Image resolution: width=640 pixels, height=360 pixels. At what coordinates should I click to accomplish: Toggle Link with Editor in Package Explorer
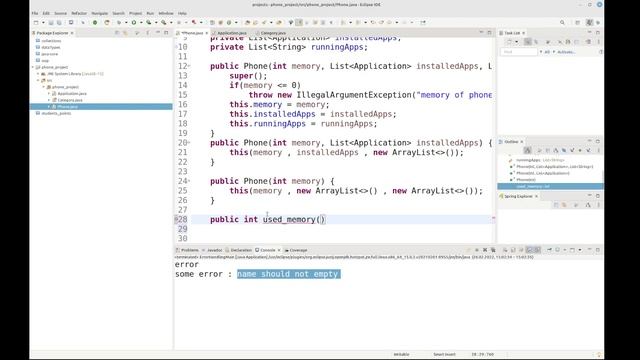[x=125, y=33]
